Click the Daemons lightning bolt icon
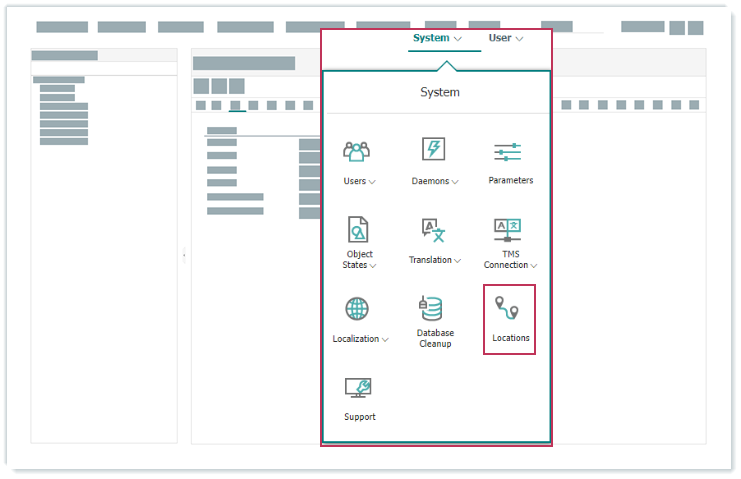This screenshot has width=741, height=479. tap(433, 150)
